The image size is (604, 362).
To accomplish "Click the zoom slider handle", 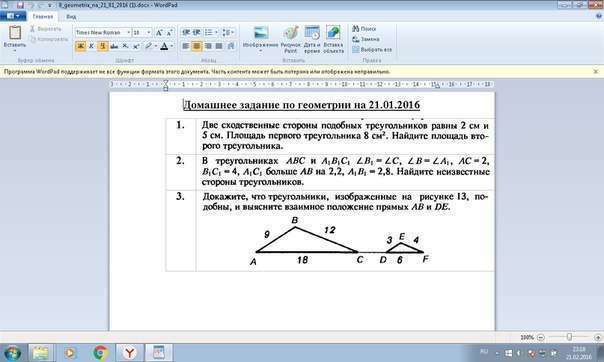I will 569,337.
